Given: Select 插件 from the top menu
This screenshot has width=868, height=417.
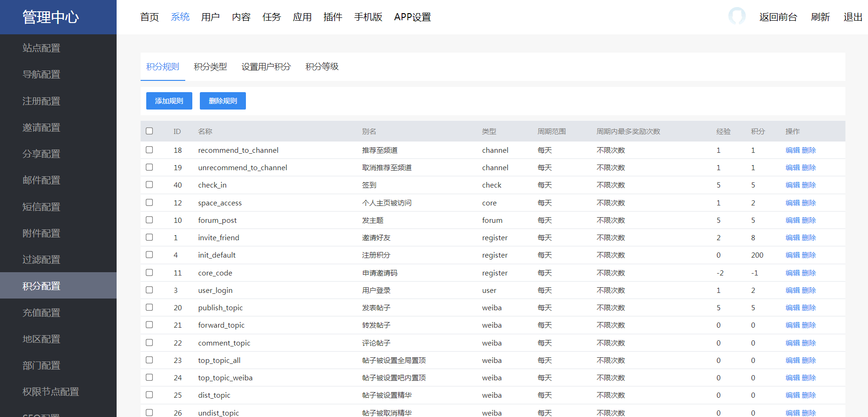Looking at the screenshot, I should click(x=332, y=17).
